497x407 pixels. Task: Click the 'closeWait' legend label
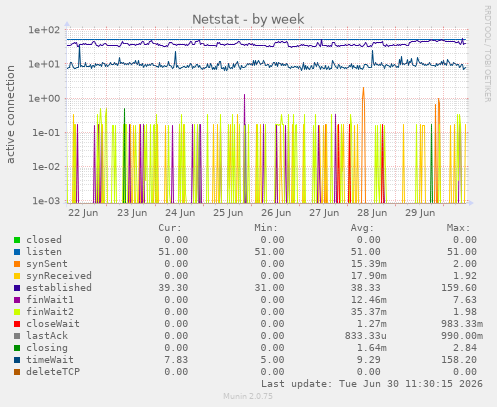point(53,324)
